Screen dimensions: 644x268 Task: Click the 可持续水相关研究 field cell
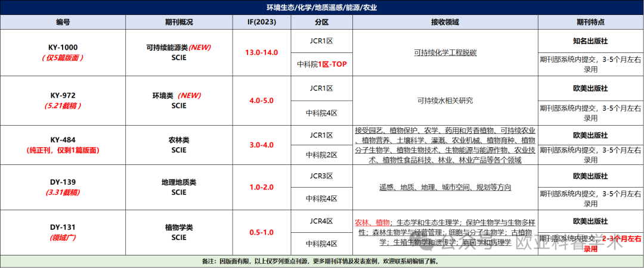[x=445, y=101]
